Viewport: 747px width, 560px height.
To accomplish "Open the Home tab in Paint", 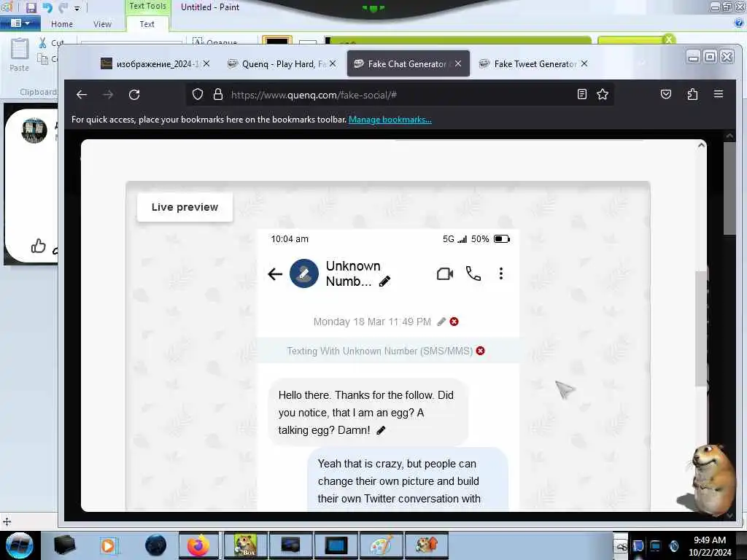I will point(62,24).
